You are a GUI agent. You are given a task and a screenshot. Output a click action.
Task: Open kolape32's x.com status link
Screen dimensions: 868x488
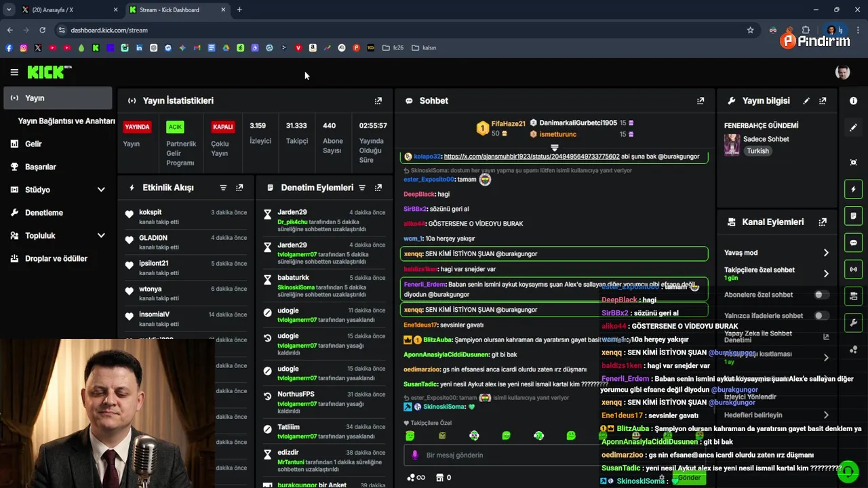tap(532, 157)
